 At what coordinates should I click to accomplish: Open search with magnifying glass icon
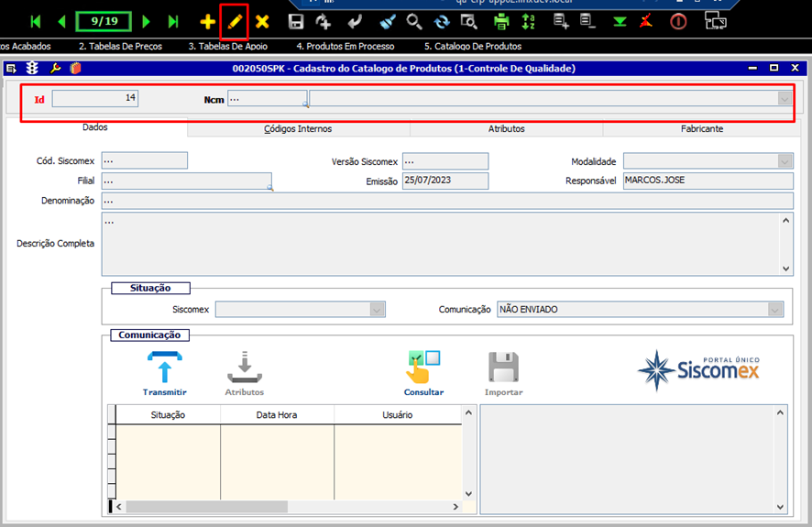(x=413, y=22)
